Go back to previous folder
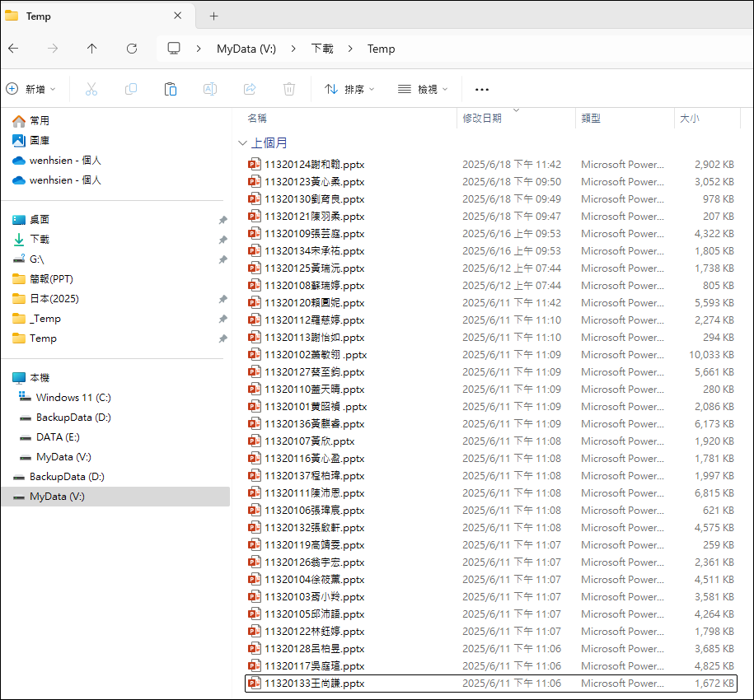Screen dimensions: 754x700 13,49
